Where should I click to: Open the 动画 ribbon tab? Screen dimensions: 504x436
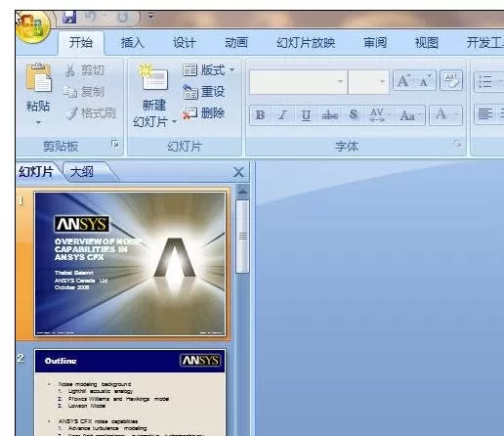tap(236, 43)
